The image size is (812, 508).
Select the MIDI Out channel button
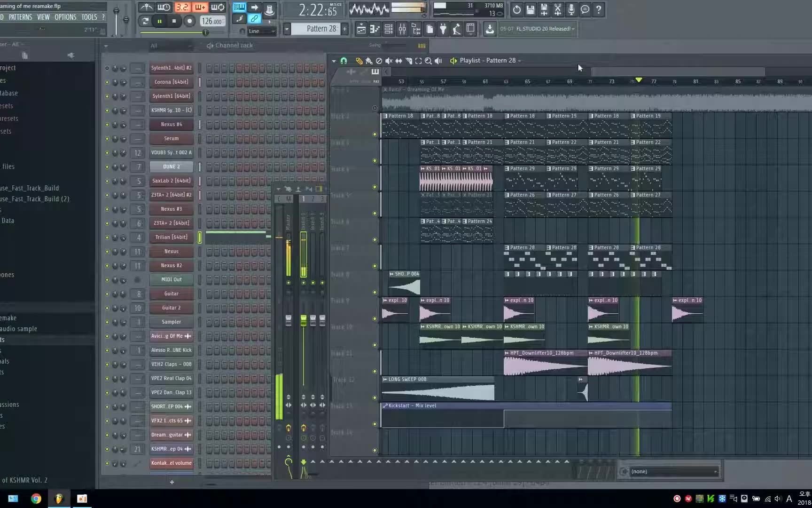(x=171, y=280)
